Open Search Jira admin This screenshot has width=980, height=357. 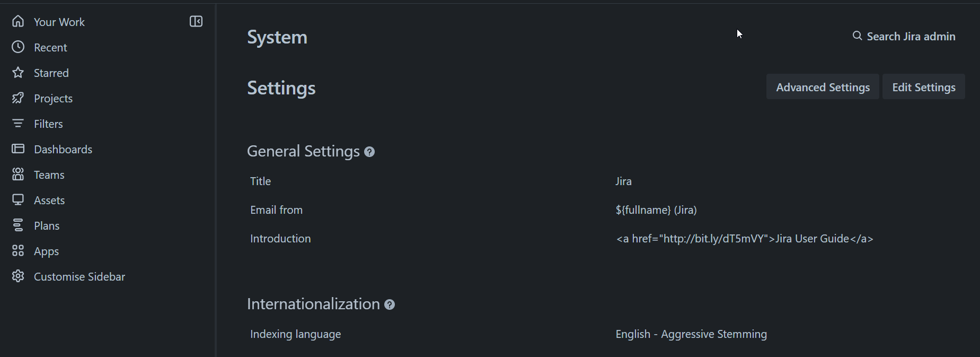tap(910, 36)
